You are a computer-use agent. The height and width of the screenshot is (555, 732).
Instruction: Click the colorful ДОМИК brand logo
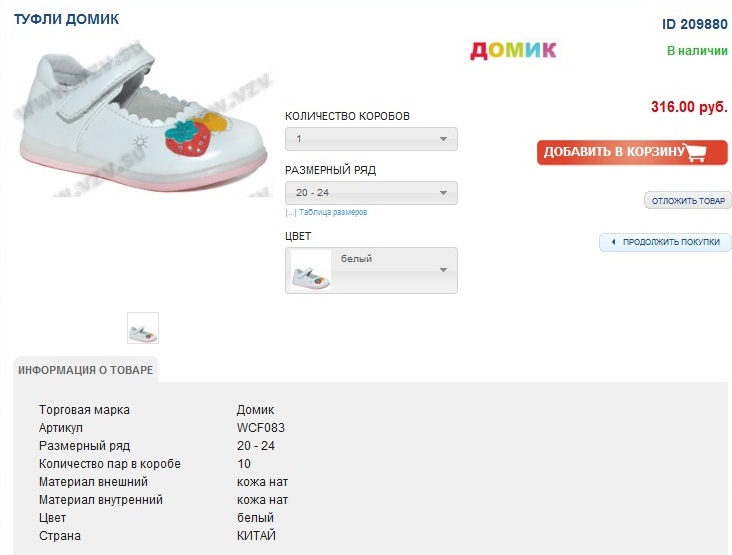click(513, 50)
